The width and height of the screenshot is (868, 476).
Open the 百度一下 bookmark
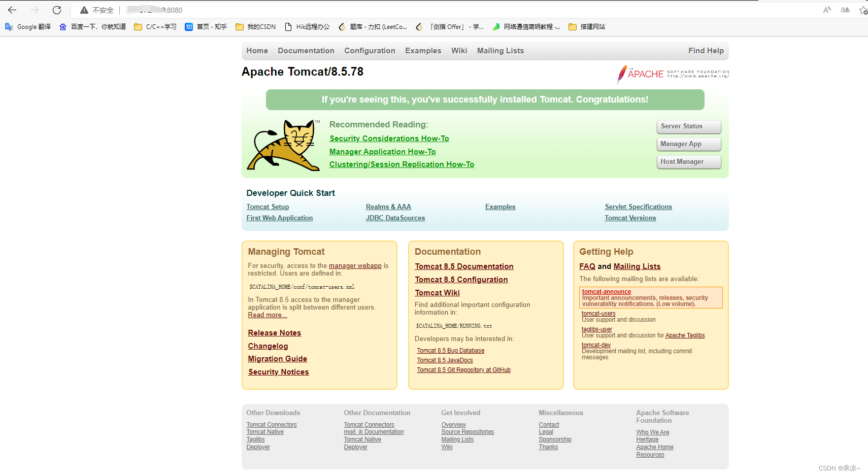(92, 27)
